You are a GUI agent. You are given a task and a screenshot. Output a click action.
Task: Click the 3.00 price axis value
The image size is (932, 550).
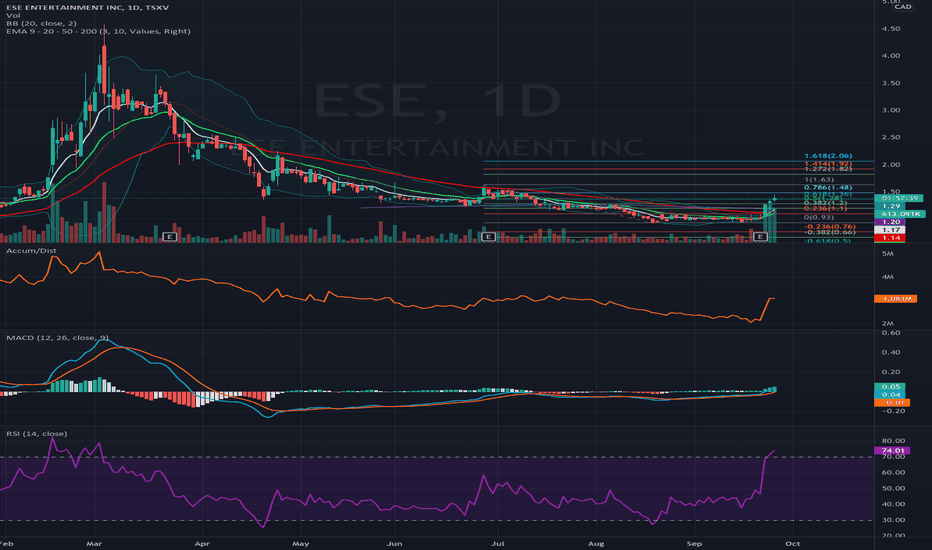(x=890, y=110)
